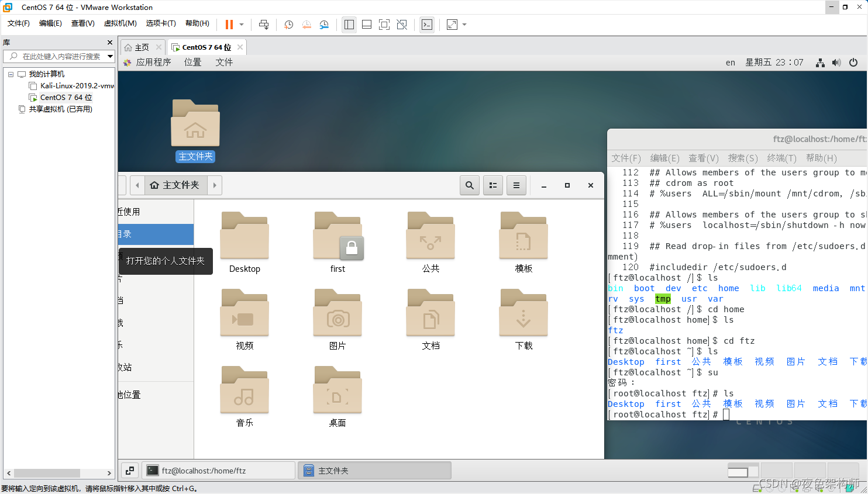Select the 视频 folder
Image resolution: width=868 pixels, height=494 pixels.
tap(244, 320)
